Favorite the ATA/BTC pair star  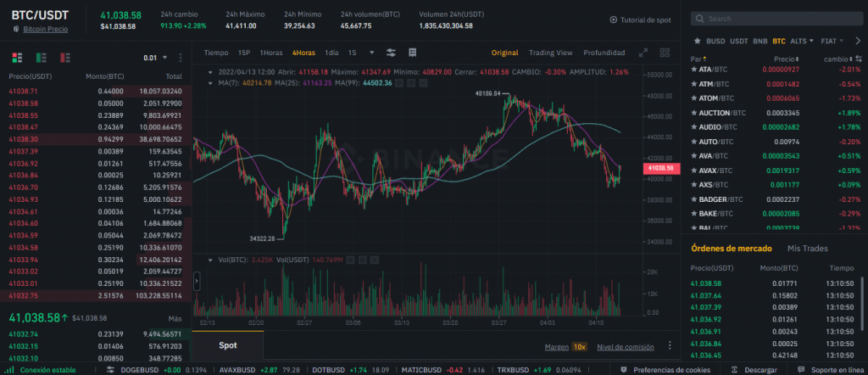pos(694,70)
